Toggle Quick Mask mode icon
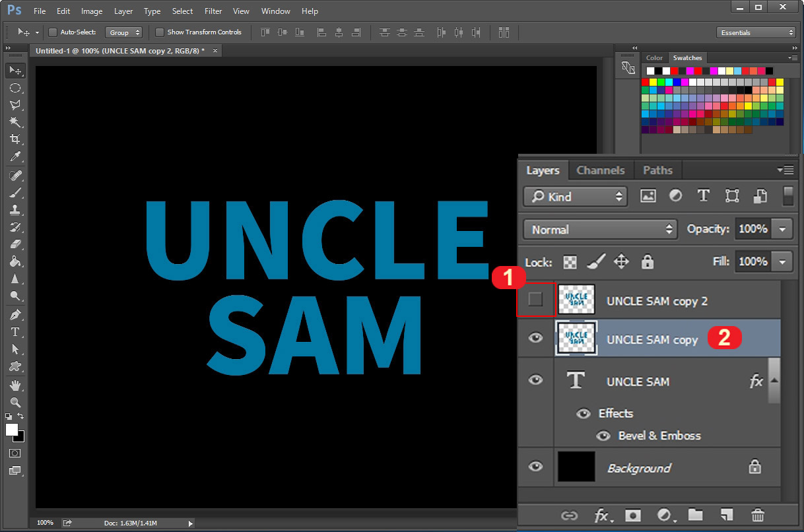This screenshot has width=804, height=532. point(15,453)
